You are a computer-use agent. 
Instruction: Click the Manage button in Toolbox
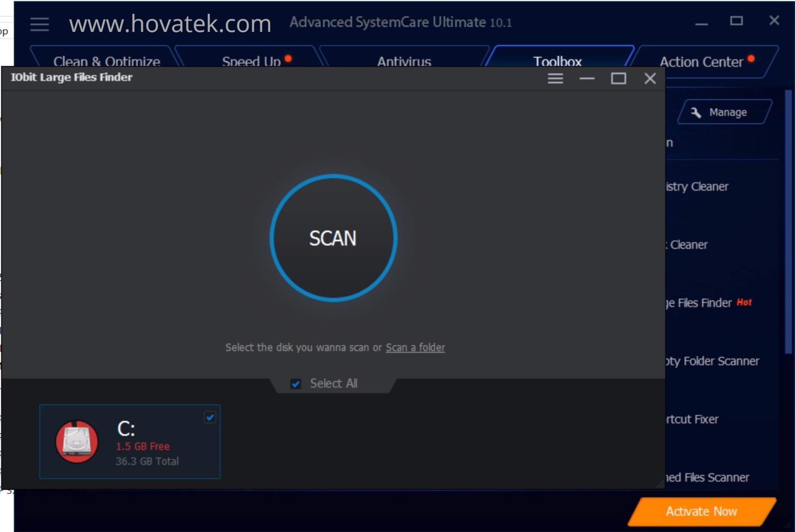[x=725, y=112]
